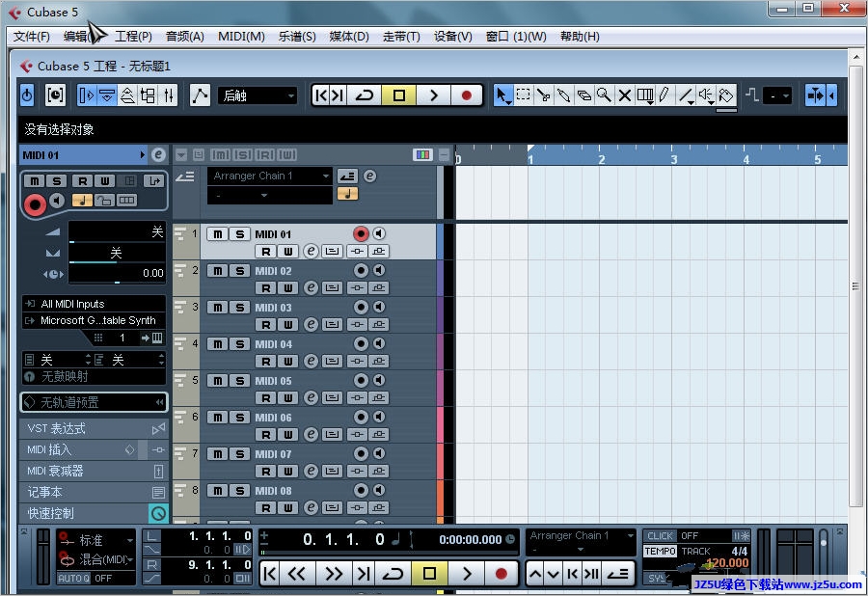Open Arranger Chain 1 dropdown in transport panel
The image size is (868, 596).
[x=581, y=535]
